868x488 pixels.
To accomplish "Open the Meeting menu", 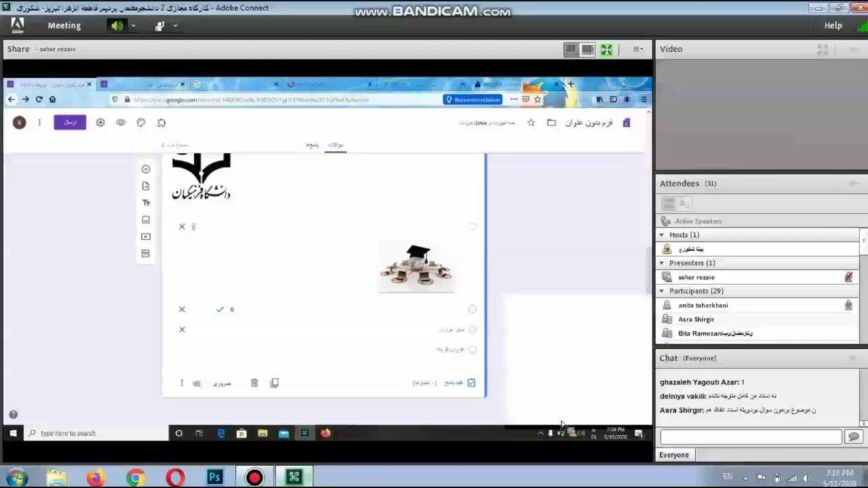I will point(64,26).
